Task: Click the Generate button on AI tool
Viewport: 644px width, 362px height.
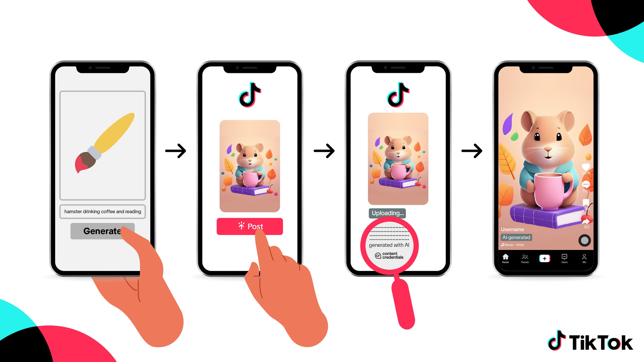Action: click(x=103, y=231)
